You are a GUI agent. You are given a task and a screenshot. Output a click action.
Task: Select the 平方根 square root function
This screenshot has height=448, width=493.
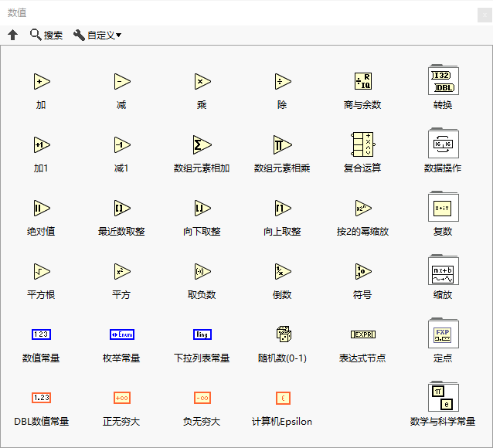click(42, 271)
